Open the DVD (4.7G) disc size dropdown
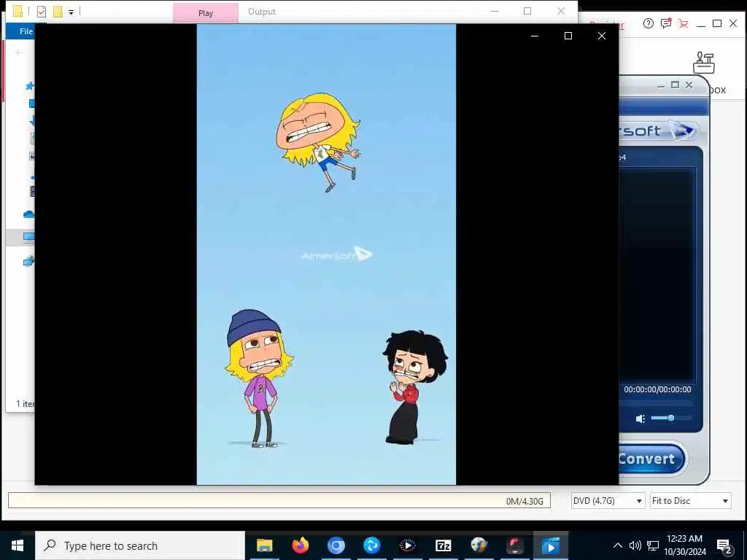747x560 pixels. tap(608, 500)
